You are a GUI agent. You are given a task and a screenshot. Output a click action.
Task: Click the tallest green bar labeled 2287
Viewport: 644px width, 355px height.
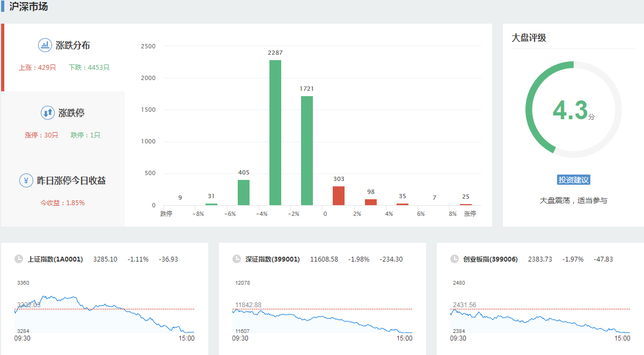click(x=275, y=134)
